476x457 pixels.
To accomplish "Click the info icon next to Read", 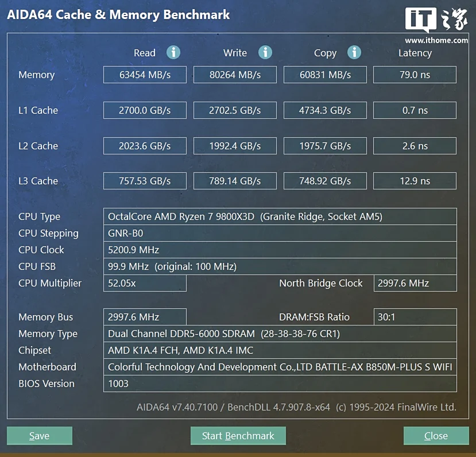I will pyautogui.click(x=173, y=53).
